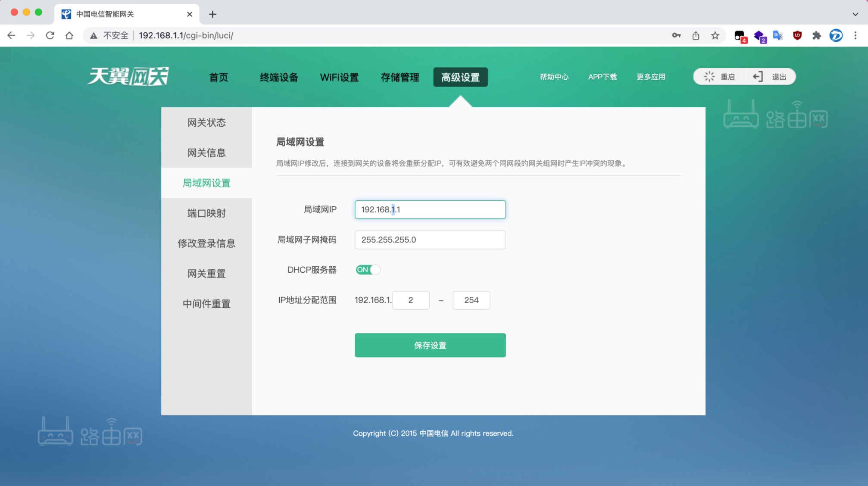Toggle the blue circular extension icon
Image resolution: width=868 pixels, height=486 pixels.
pos(836,36)
